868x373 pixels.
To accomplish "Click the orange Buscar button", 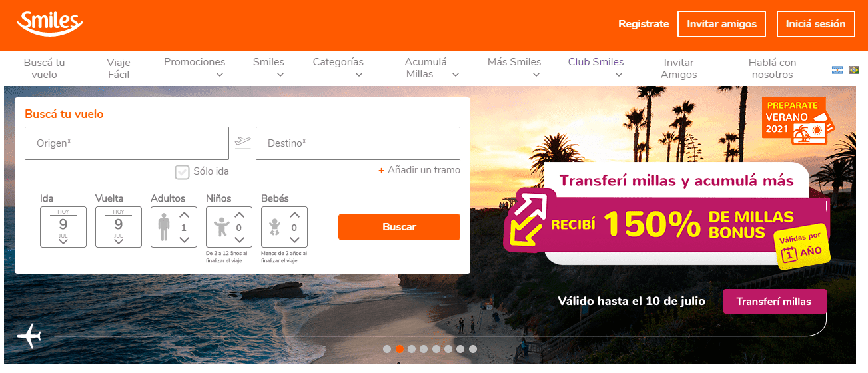I will coord(399,227).
